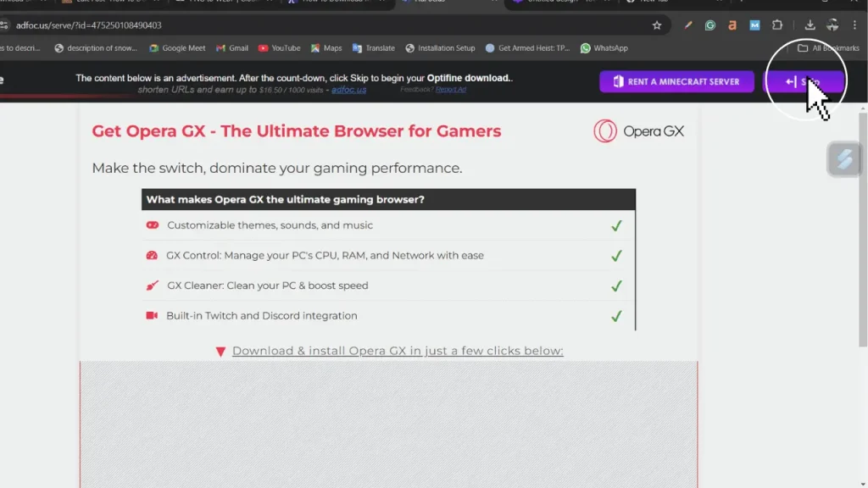
Task: Open the Grammarly extension icon
Action: pyautogui.click(x=710, y=25)
